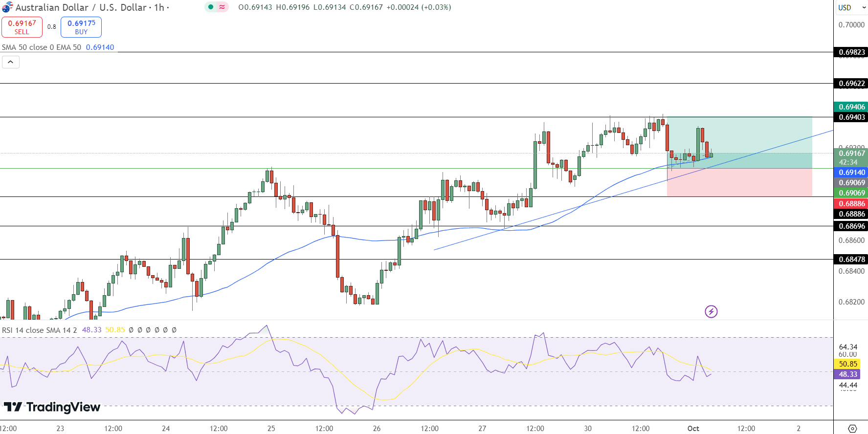Click the TradingView logo

click(52, 407)
